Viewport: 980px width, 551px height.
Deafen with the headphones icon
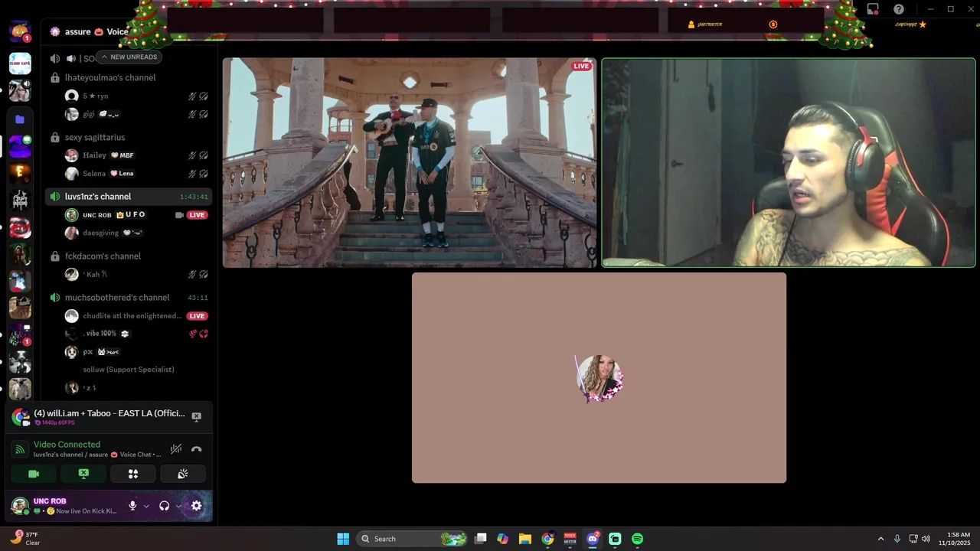click(x=164, y=506)
